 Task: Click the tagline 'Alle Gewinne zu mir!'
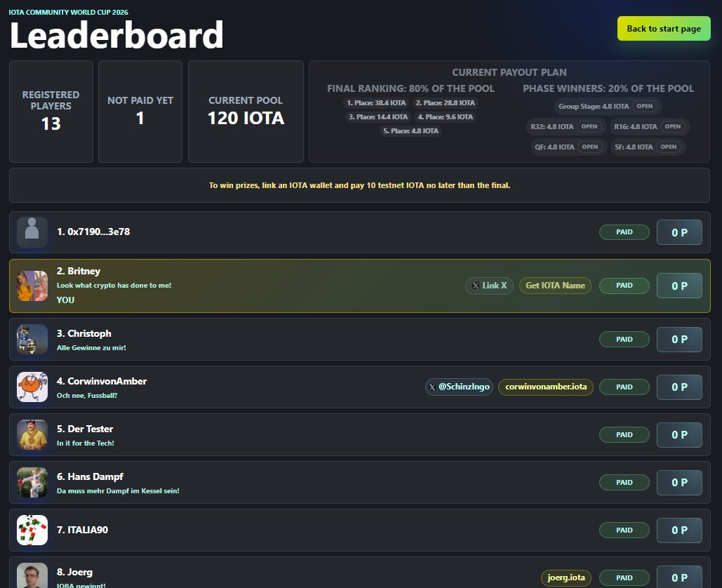click(91, 347)
